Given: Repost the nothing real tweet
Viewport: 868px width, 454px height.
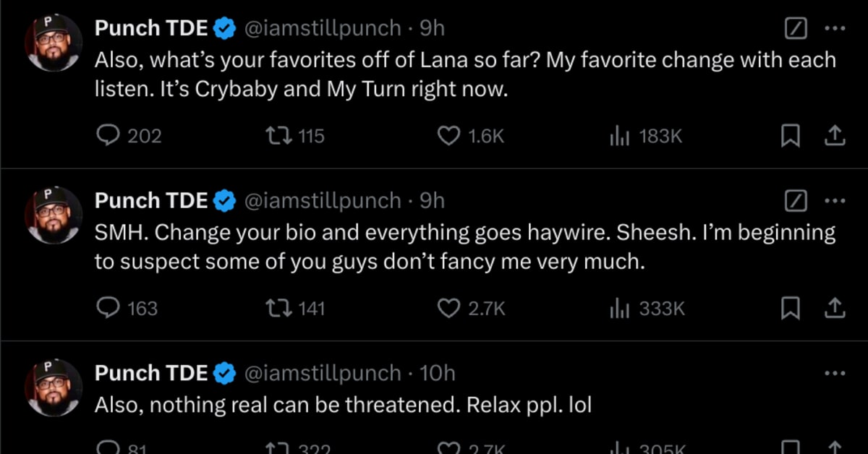Looking at the screenshot, I should [x=276, y=450].
